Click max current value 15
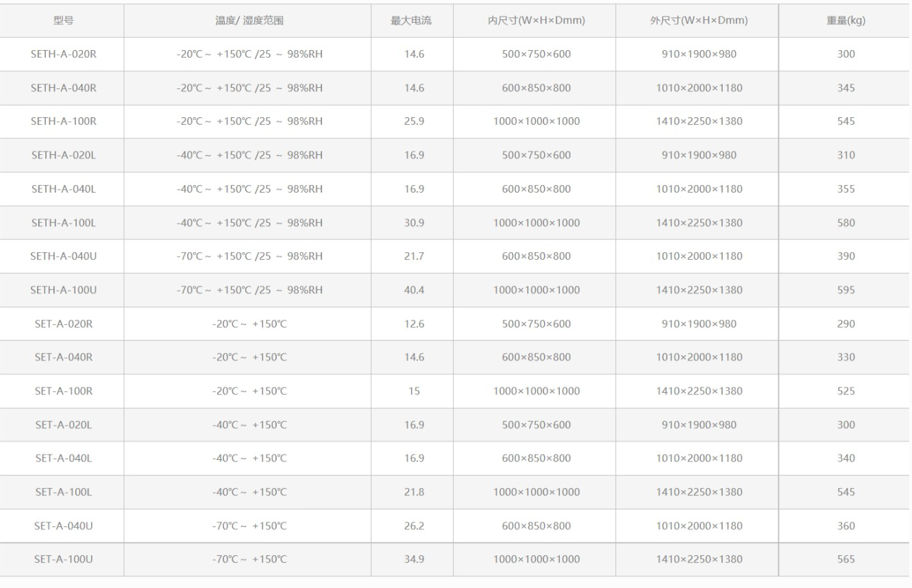Viewport: 912px width, 588px height. coord(414,391)
